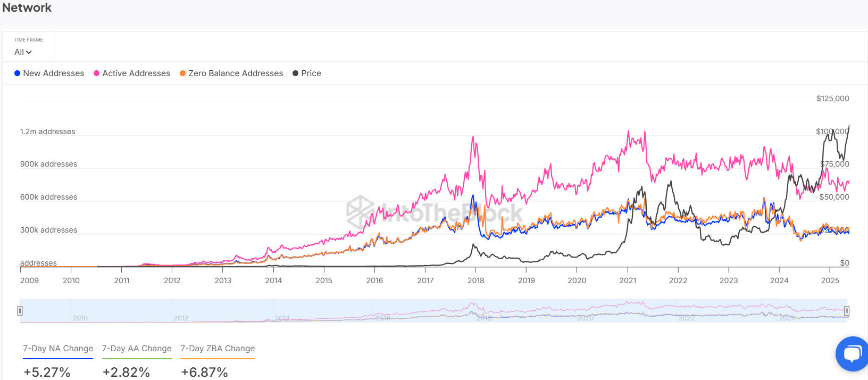
Task: Click the right range slider handle
Action: tap(847, 311)
